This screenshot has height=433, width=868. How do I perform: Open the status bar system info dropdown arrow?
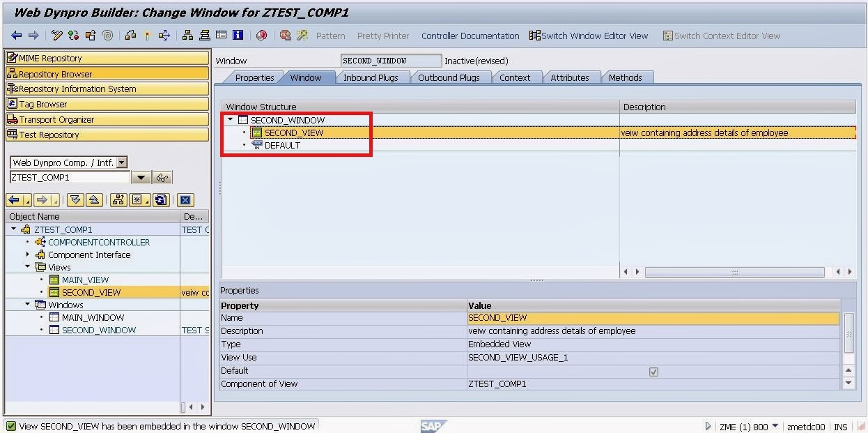tap(775, 426)
